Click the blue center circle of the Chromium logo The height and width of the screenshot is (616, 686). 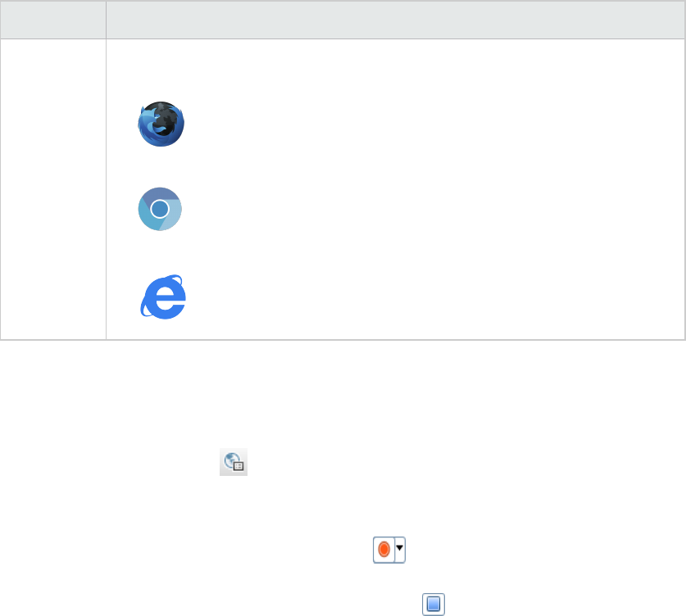[160, 209]
